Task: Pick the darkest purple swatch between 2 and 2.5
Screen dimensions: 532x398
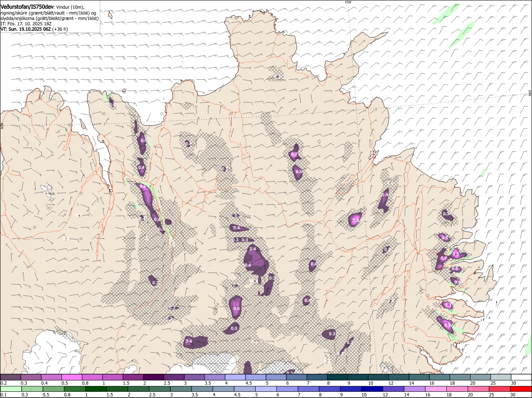Action: pos(153,377)
